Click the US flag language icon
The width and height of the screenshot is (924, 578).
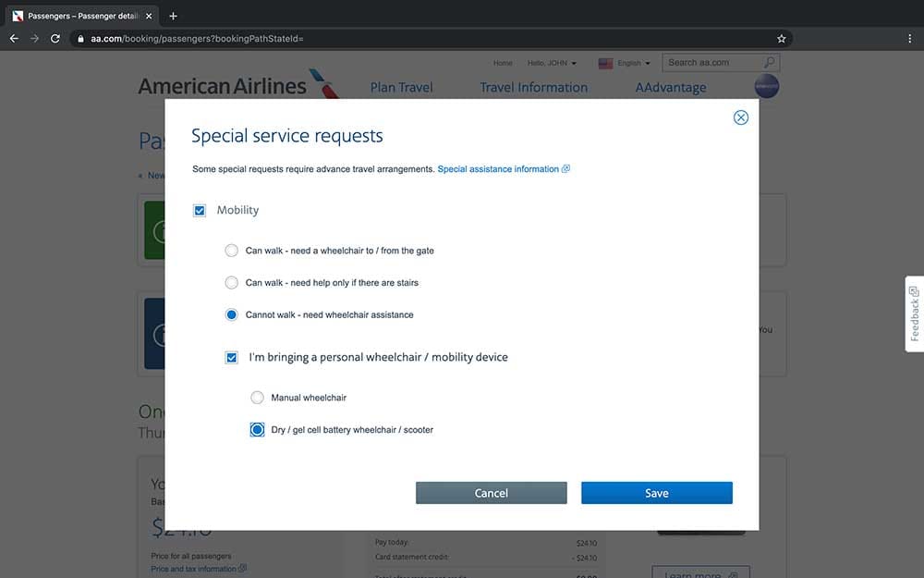[x=607, y=63]
